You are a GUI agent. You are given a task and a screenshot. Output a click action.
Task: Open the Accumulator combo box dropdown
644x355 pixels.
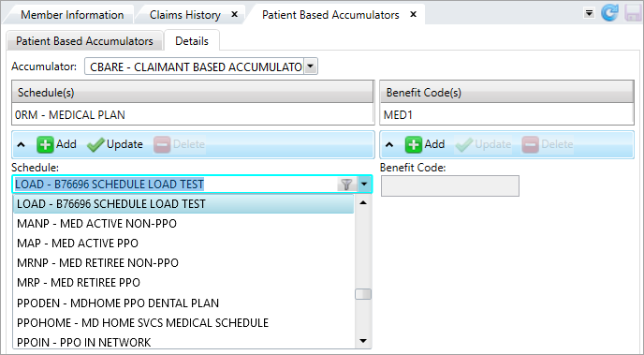[311, 67]
